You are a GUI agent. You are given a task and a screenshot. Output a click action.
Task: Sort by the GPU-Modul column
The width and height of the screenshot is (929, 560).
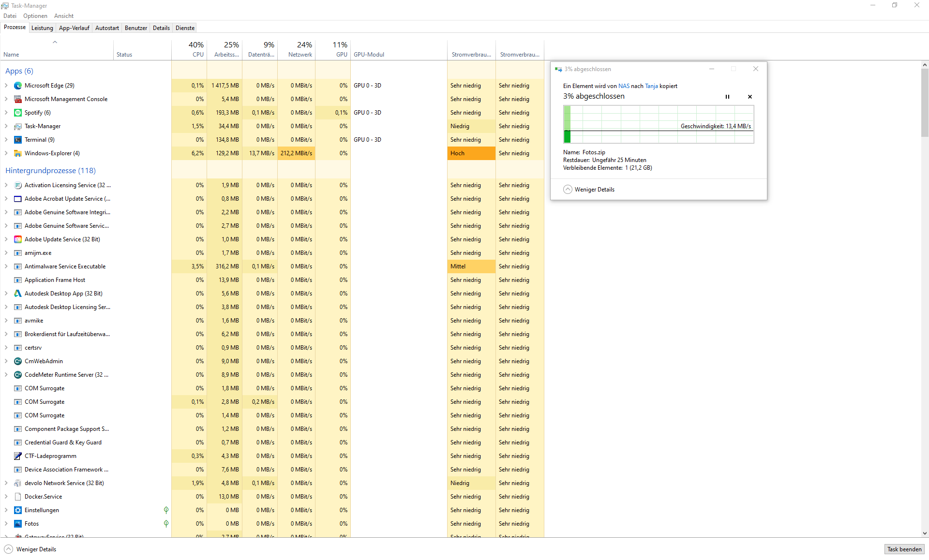399,50
